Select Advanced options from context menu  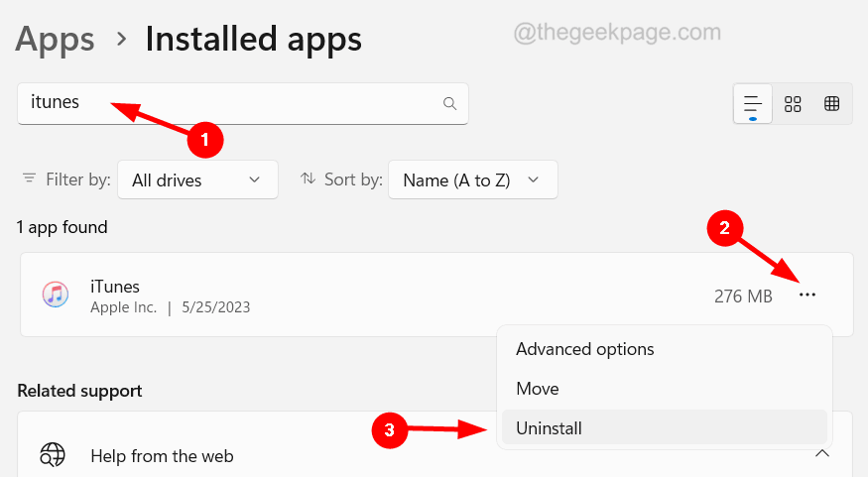click(584, 349)
